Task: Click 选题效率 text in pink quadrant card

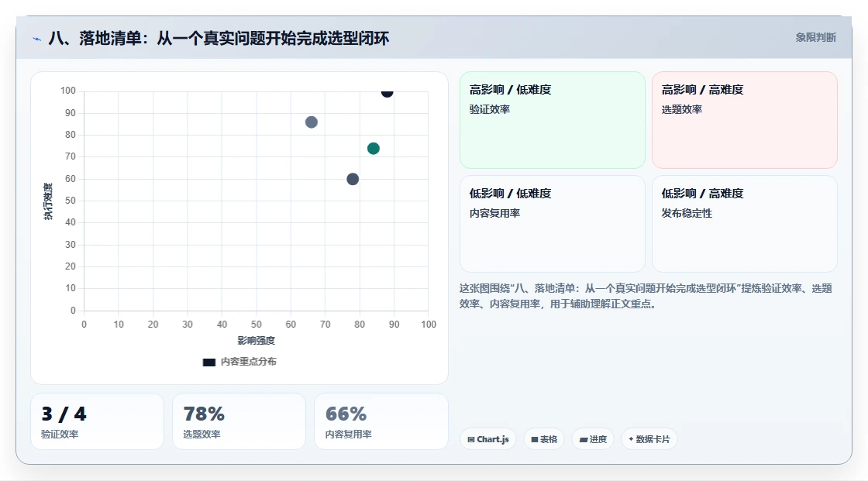Action: tap(681, 109)
